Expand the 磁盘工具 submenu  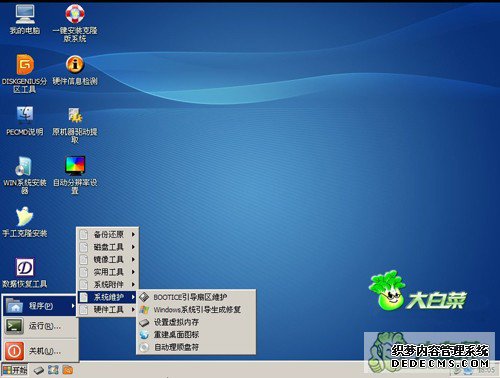(108, 247)
